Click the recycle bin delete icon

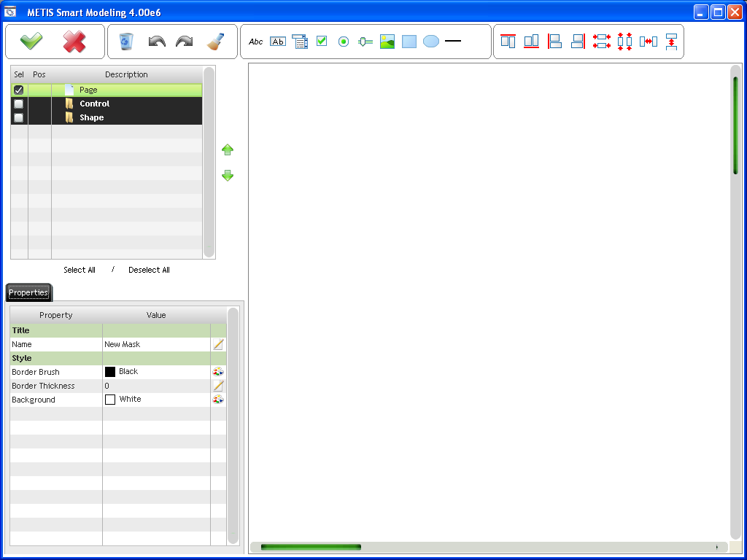(125, 42)
